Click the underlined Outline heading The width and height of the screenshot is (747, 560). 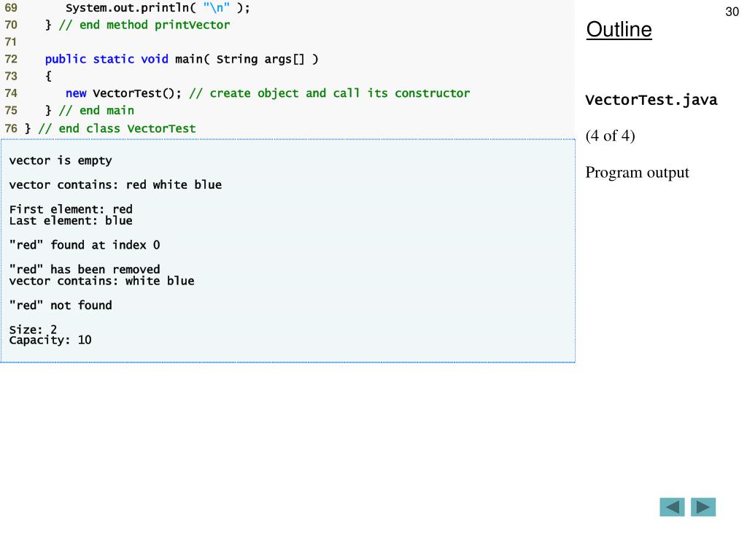619,29
